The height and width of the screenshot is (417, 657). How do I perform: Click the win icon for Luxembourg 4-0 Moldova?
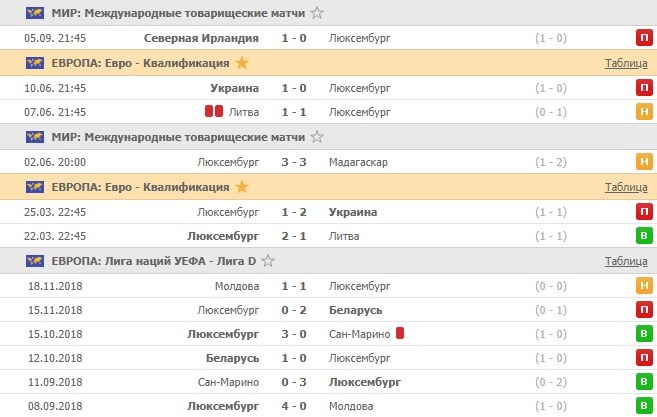[645, 406]
